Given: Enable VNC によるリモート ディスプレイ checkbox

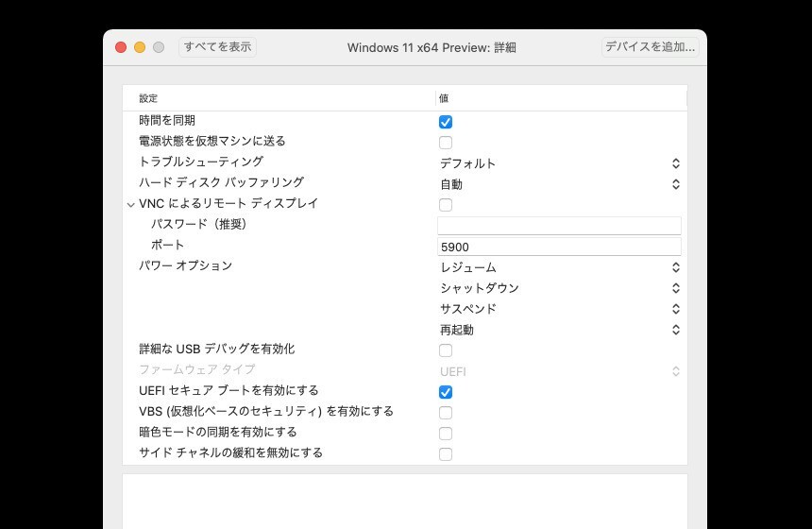Looking at the screenshot, I should (x=446, y=205).
